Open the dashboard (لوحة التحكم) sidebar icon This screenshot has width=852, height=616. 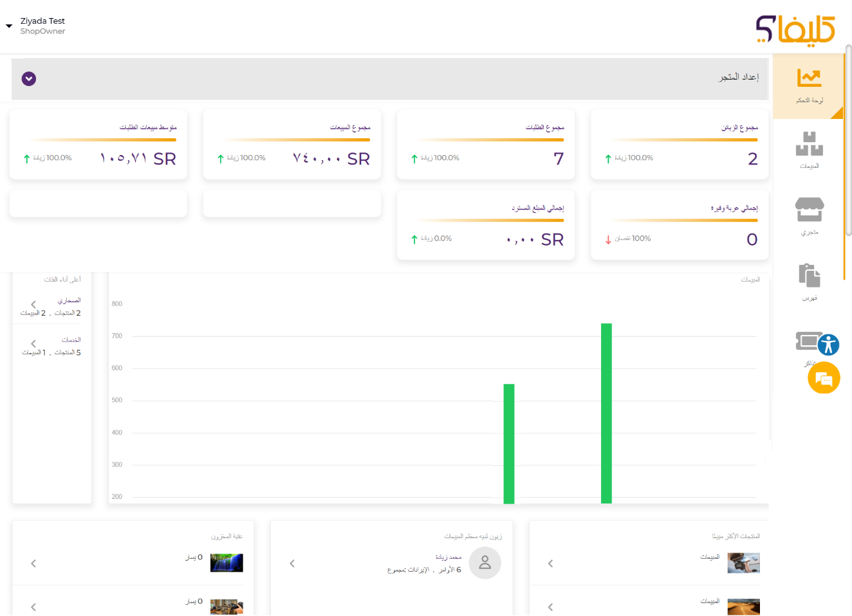tap(809, 86)
